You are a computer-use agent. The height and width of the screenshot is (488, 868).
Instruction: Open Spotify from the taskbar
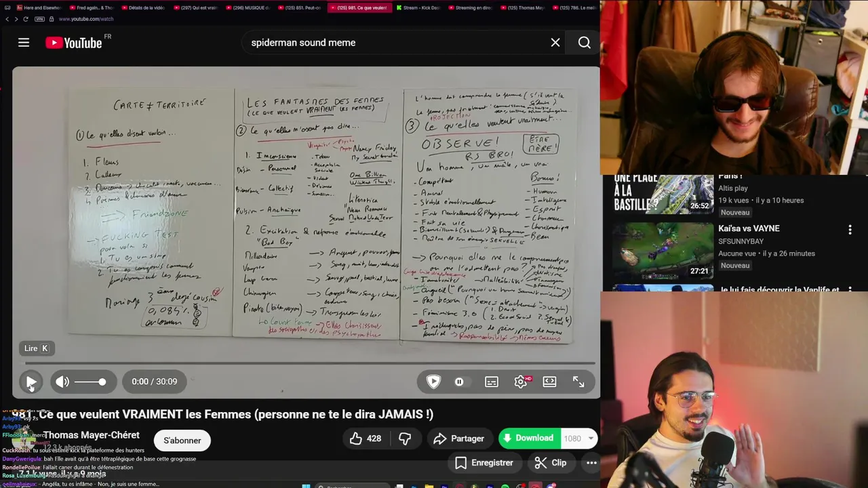(x=505, y=485)
